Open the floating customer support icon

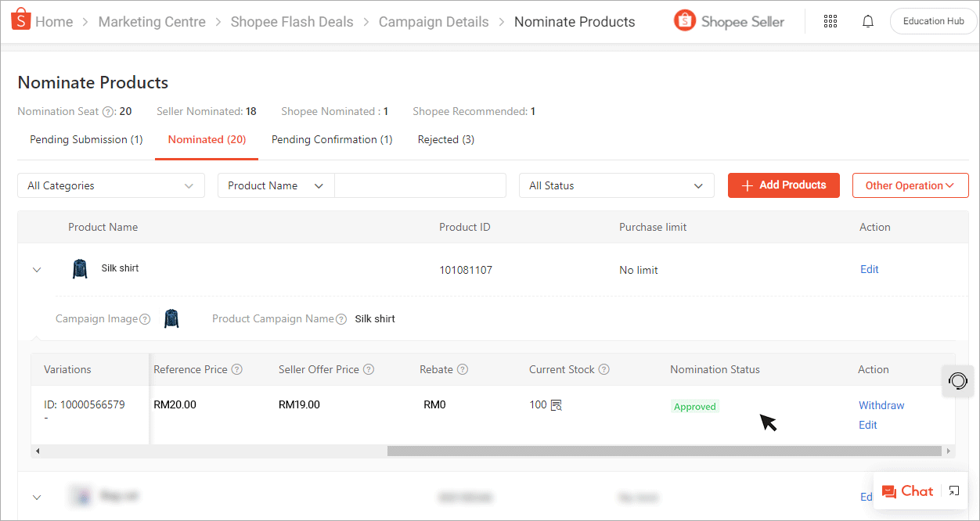[x=958, y=381]
